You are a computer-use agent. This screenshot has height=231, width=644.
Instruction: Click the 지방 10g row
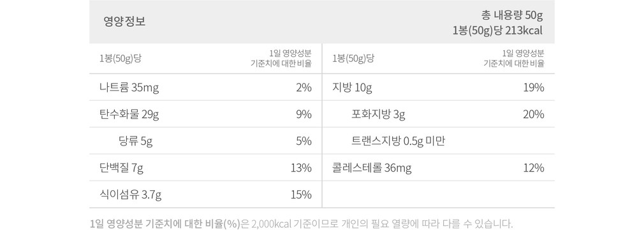click(x=438, y=87)
